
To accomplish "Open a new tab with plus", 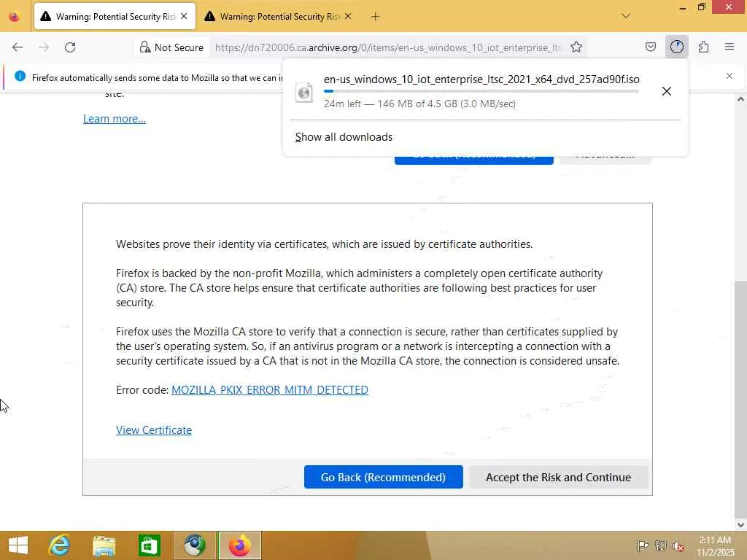I will point(376,17).
